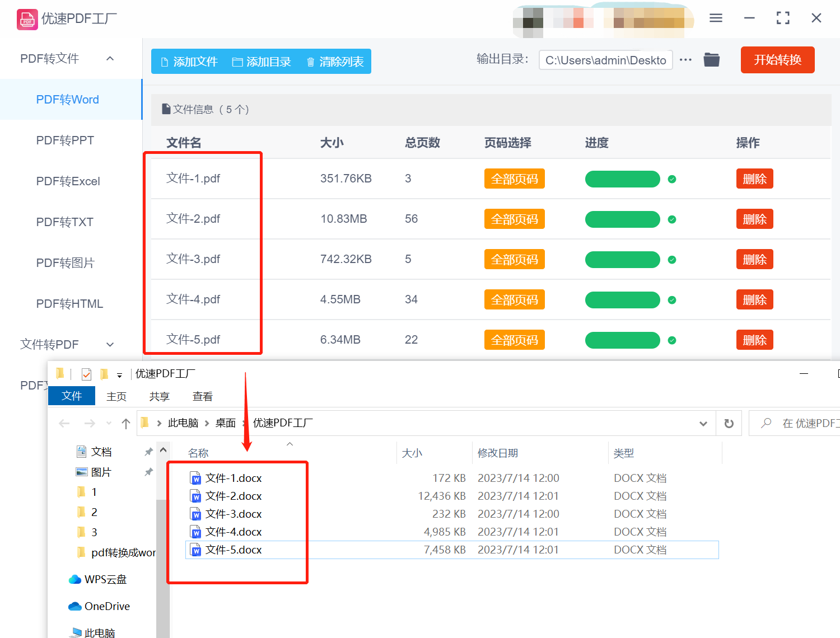The width and height of the screenshot is (840, 638).
Task: Select PDF转Excel in sidebar
Action: click(x=71, y=181)
